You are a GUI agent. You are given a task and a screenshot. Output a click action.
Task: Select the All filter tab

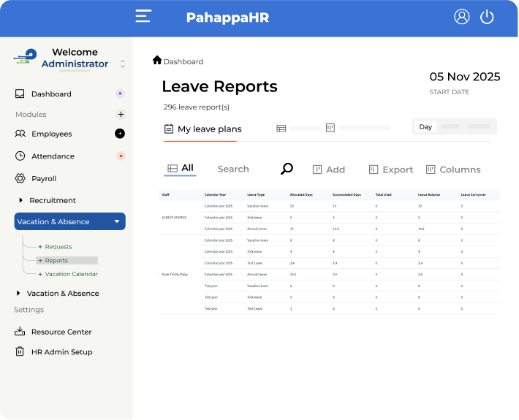click(x=181, y=168)
